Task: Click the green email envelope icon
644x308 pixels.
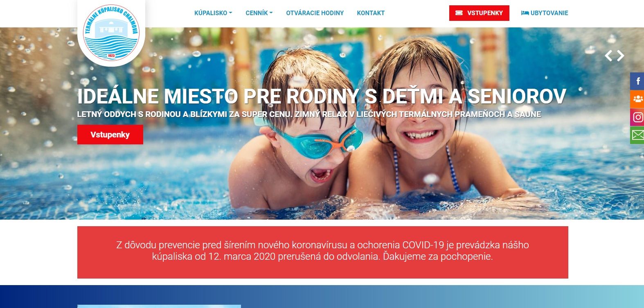Action: [637, 135]
